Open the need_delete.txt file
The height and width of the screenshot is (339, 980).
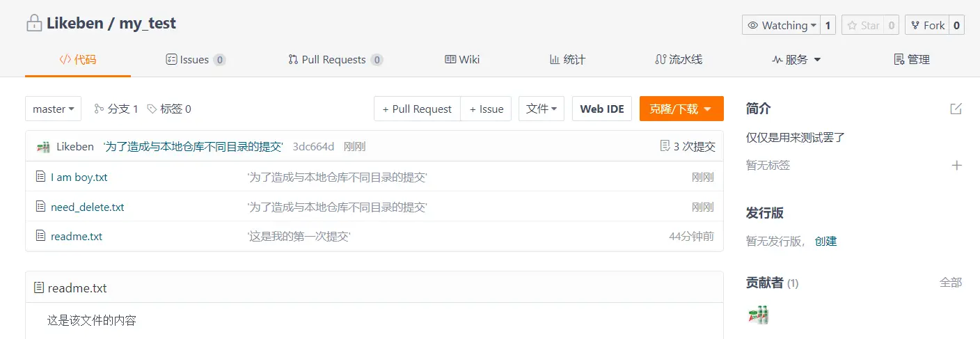tap(88, 207)
